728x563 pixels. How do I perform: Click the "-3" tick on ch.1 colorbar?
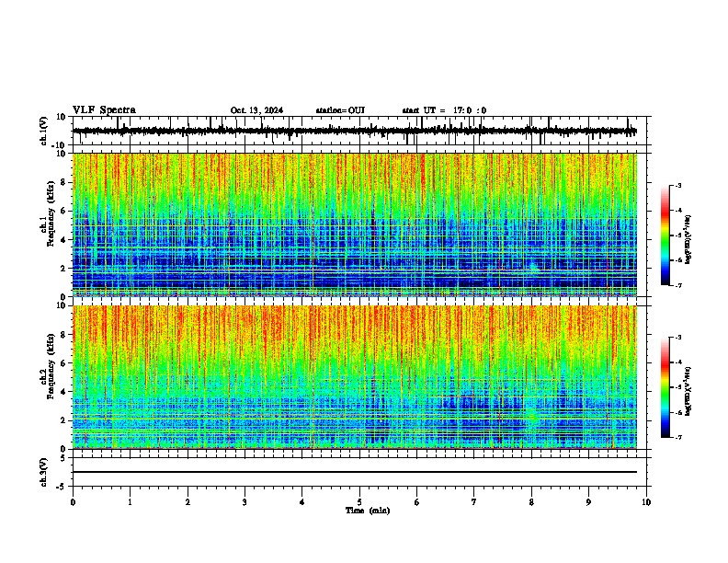point(677,185)
